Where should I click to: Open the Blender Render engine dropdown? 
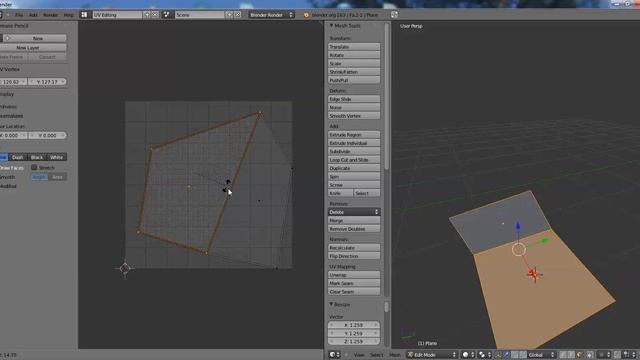(271, 15)
